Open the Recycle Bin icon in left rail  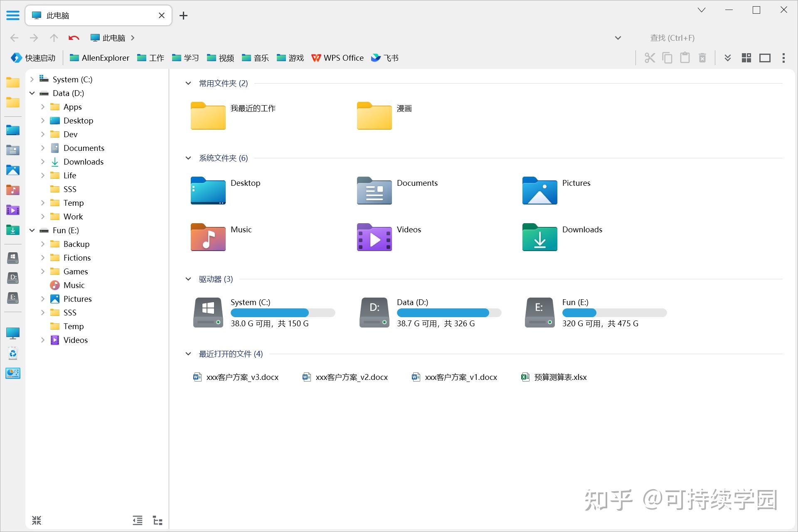[x=13, y=353]
